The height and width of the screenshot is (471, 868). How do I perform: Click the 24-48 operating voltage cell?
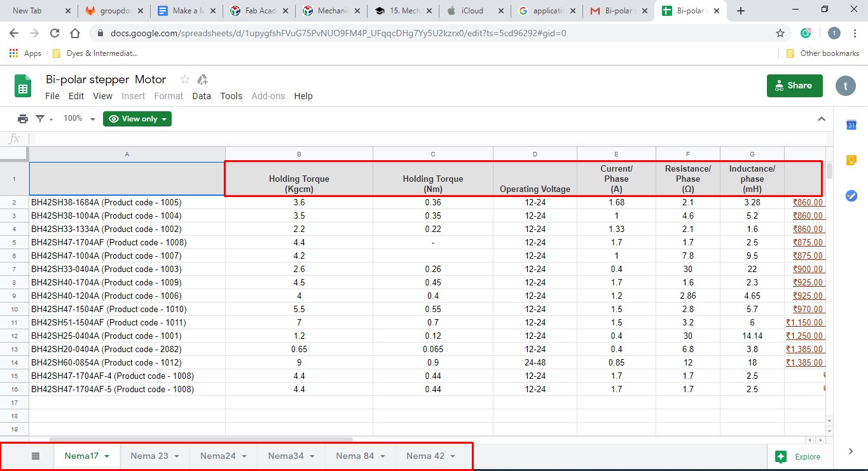click(535, 362)
